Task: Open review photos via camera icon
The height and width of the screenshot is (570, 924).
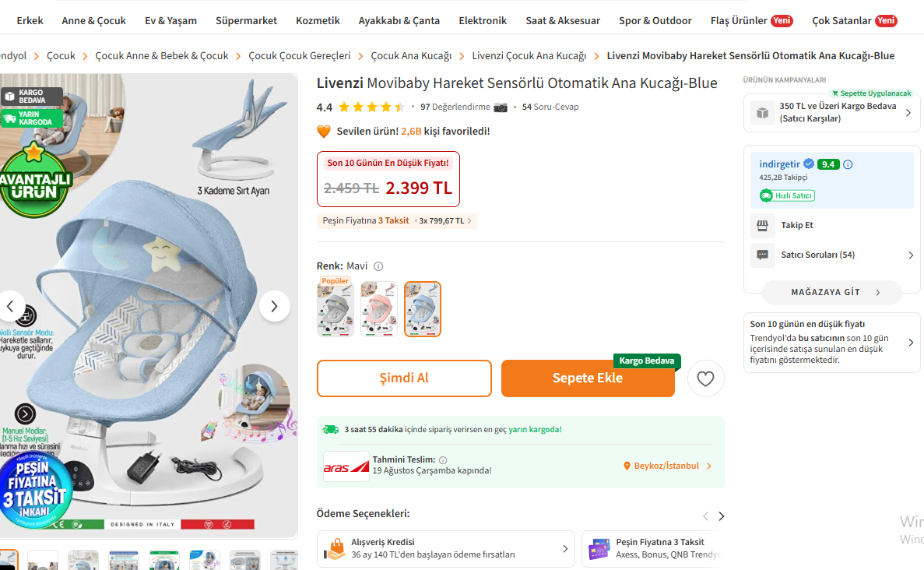Action: [501, 107]
